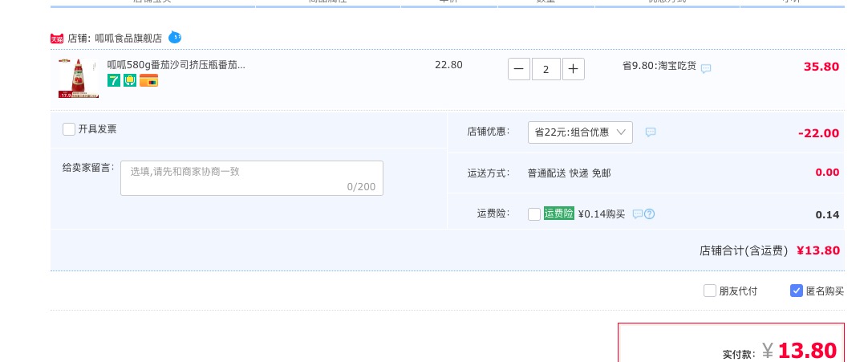Click the seller message text box

tap(252, 178)
